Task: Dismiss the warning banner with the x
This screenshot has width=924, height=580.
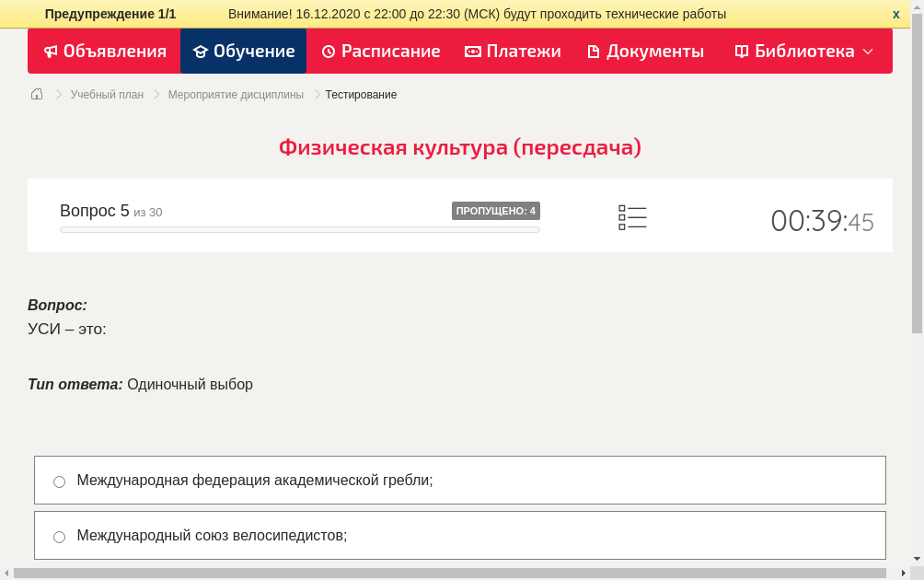Action: pyautogui.click(x=895, y=14)
